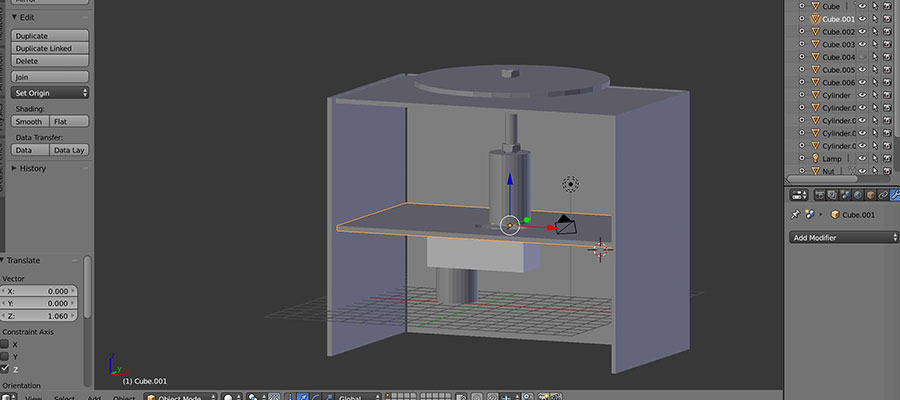Expand the History panel section
This screenshot has height=400, width=900.
(x=14, y=168)
